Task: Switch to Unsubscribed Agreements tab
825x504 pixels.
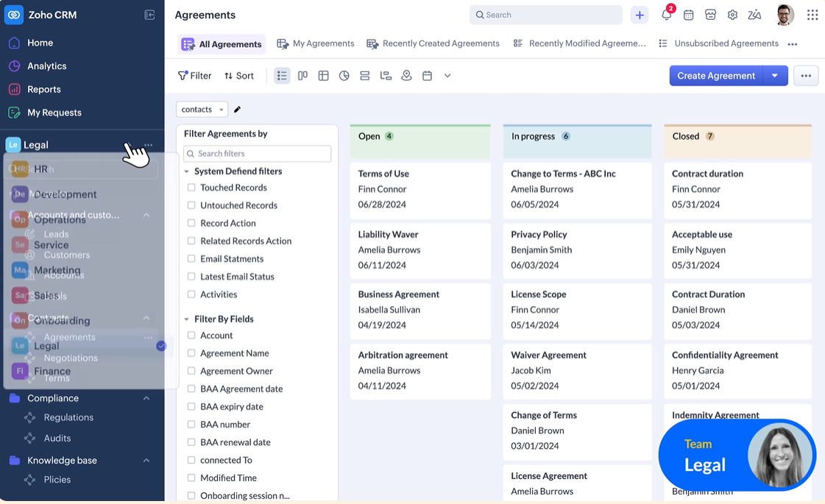Action: click(719, 43)
